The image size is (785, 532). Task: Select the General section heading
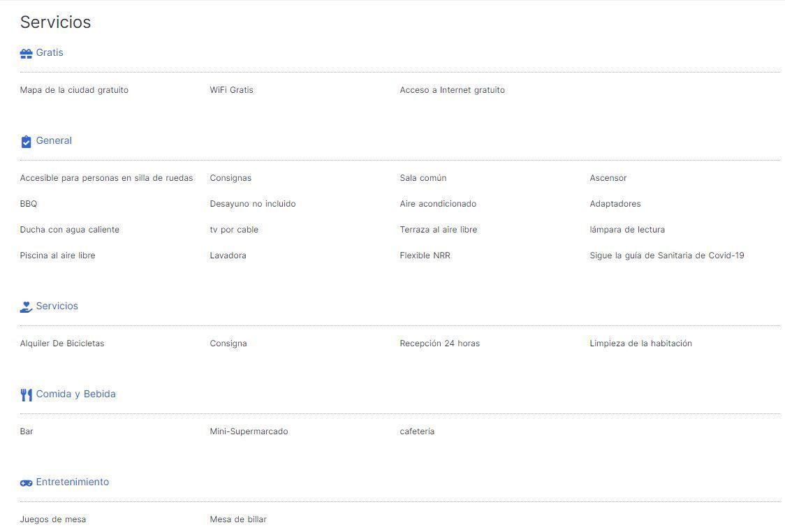click(x=54, y=140)
